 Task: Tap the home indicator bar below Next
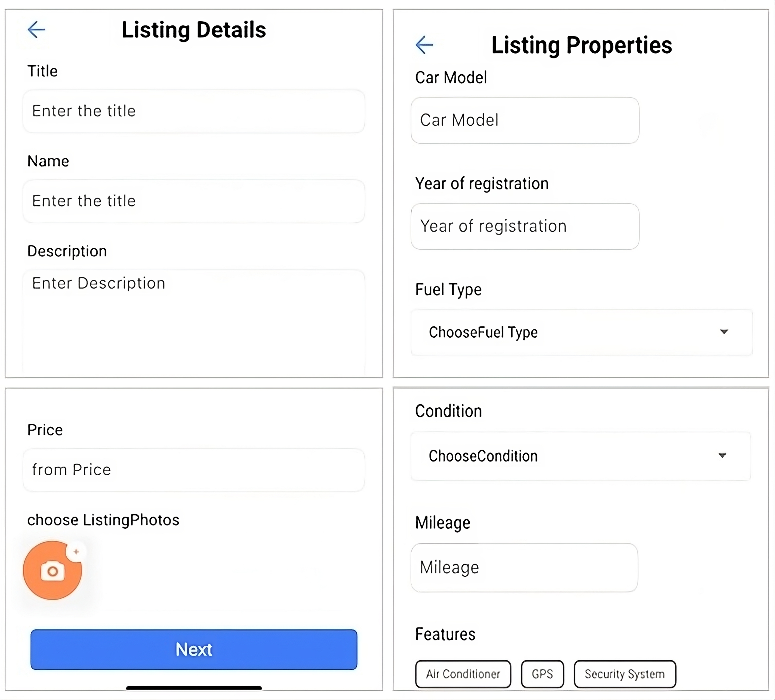[x=194, y=688]
